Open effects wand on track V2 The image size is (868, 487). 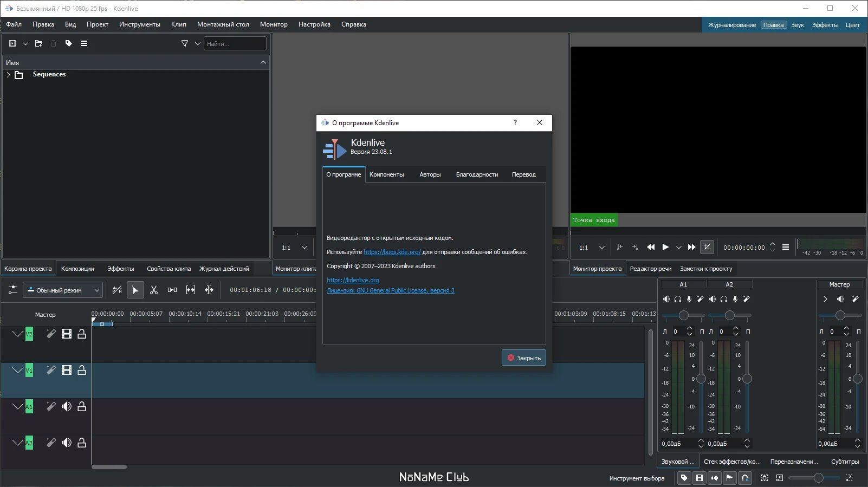[x=51, y=334]
